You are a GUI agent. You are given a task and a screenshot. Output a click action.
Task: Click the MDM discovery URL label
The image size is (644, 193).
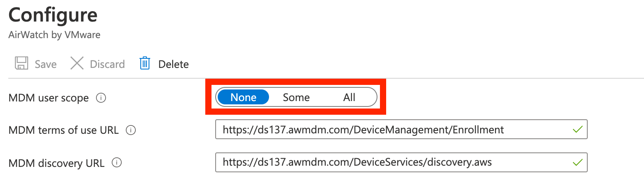tap(56, 163)
